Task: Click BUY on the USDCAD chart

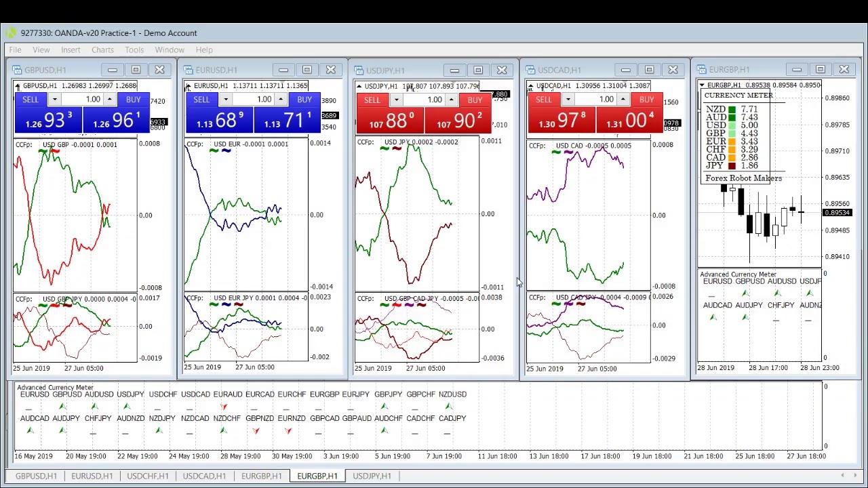Action: 646,100
